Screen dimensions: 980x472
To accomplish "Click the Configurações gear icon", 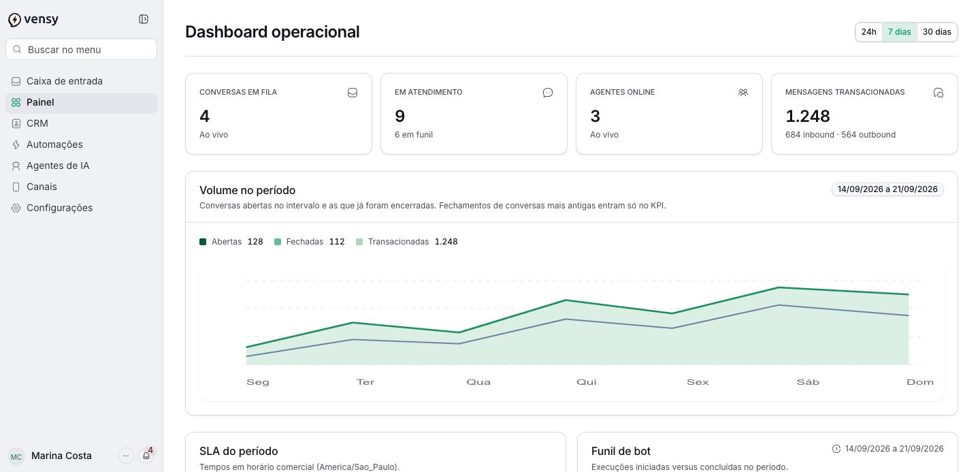I will point(16,208).
